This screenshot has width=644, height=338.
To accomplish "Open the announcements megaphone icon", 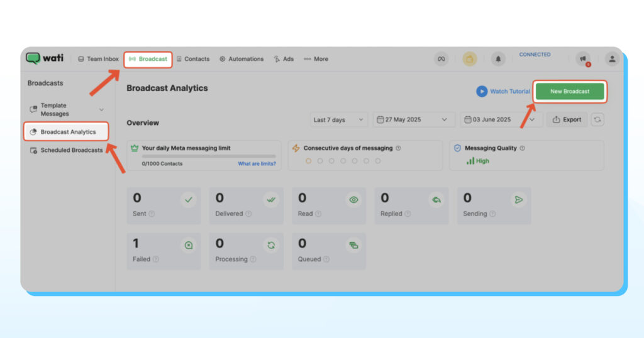I will pyautogui.click(x=583, y=59).
